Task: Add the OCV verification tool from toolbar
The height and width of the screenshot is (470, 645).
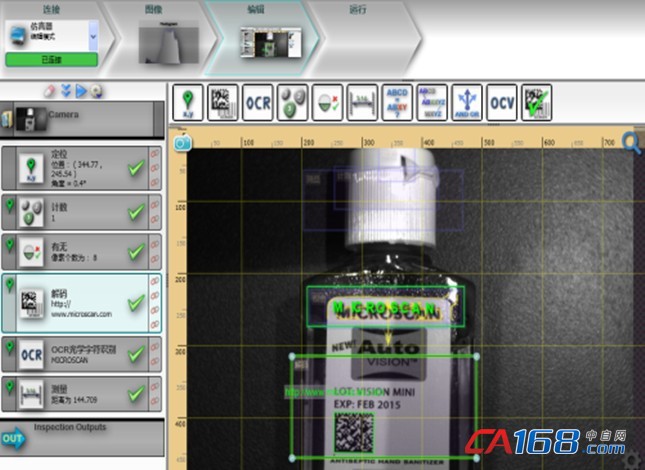Action: pyautogui.click(x=502, y=102)
